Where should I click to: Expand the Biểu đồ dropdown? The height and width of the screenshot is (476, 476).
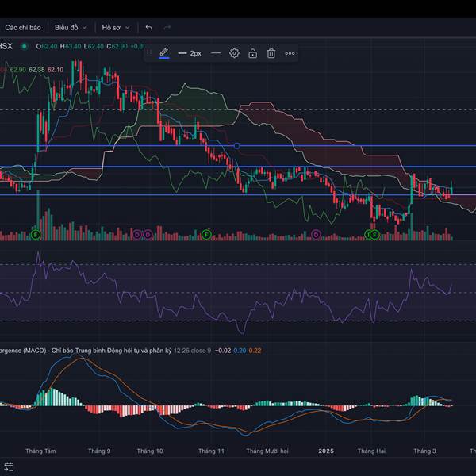(x=71, y=27)
